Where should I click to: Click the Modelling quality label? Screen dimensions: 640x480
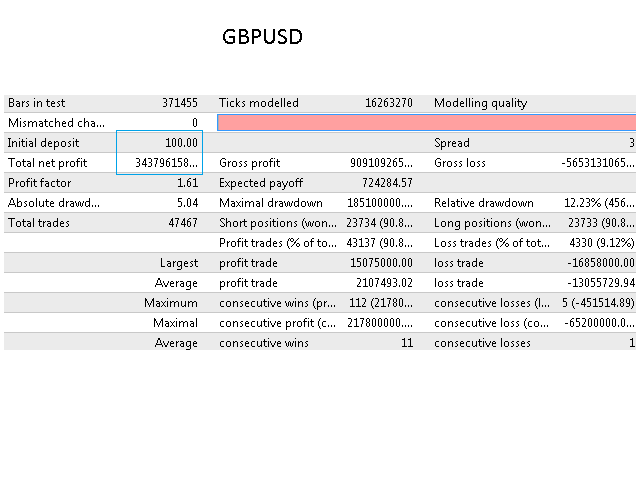coord(480,103)
